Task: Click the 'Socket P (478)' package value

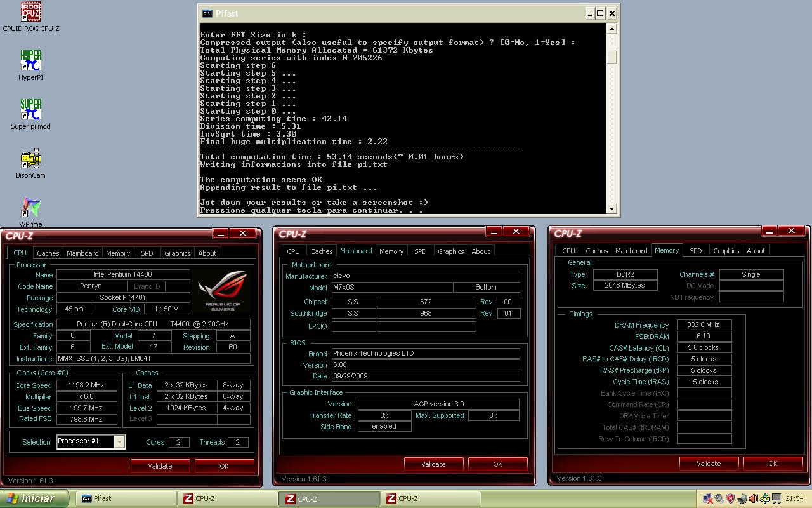Action: [x=123, y=298]
